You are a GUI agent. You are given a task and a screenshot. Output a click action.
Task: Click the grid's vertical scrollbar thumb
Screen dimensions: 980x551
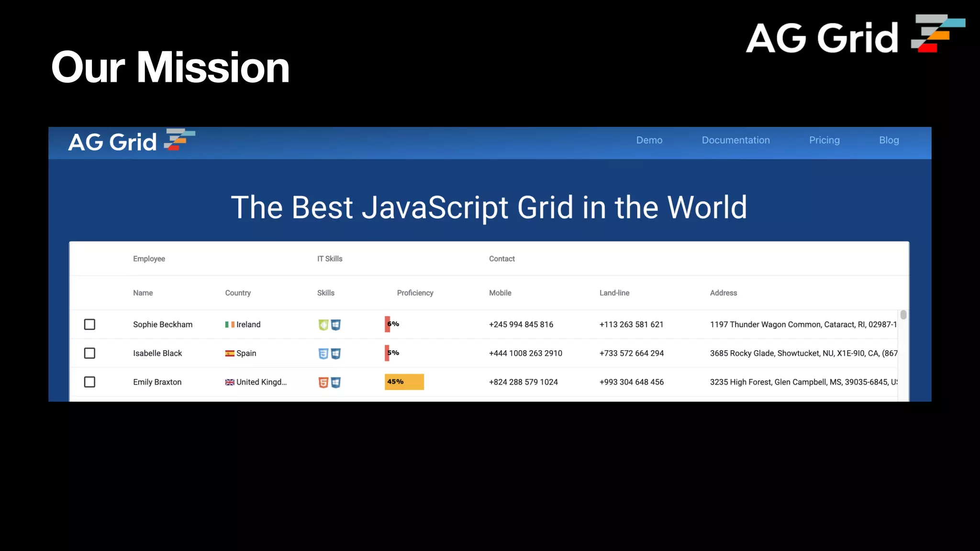[x=903, y=315]
